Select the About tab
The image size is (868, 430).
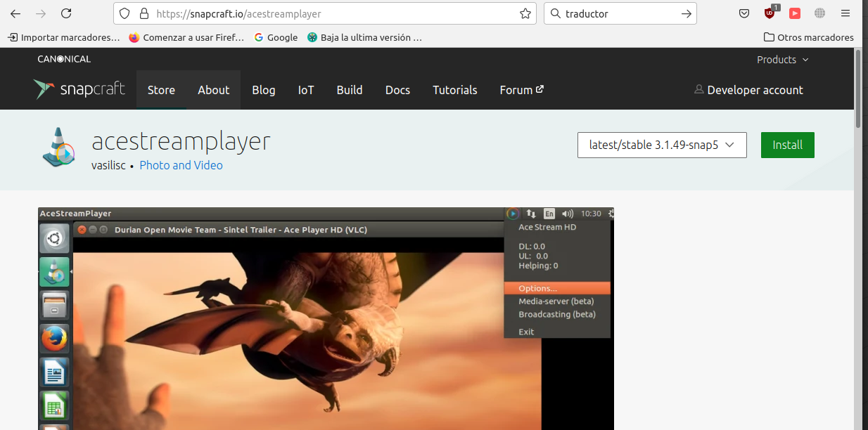pos(213,90)
